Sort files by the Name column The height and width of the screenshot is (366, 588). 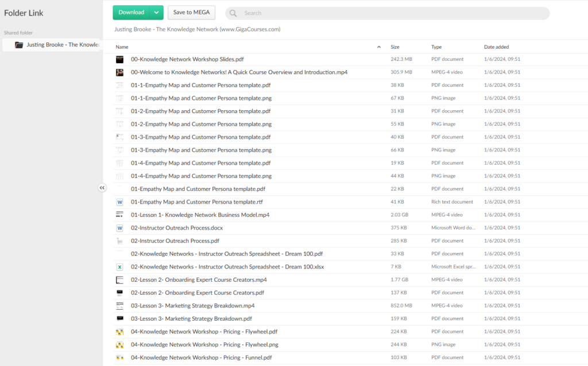click(122, 47)
